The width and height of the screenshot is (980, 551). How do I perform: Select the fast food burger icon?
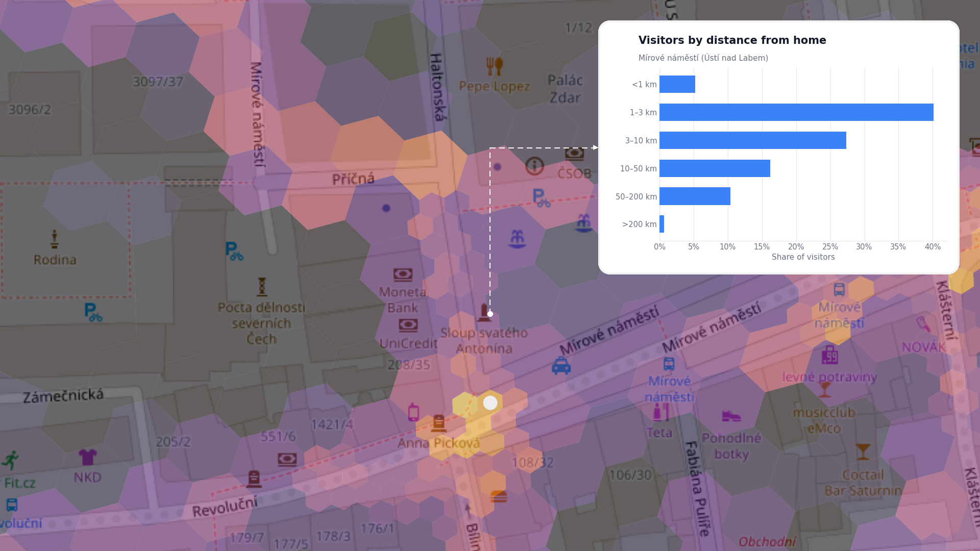pos(499,496)
